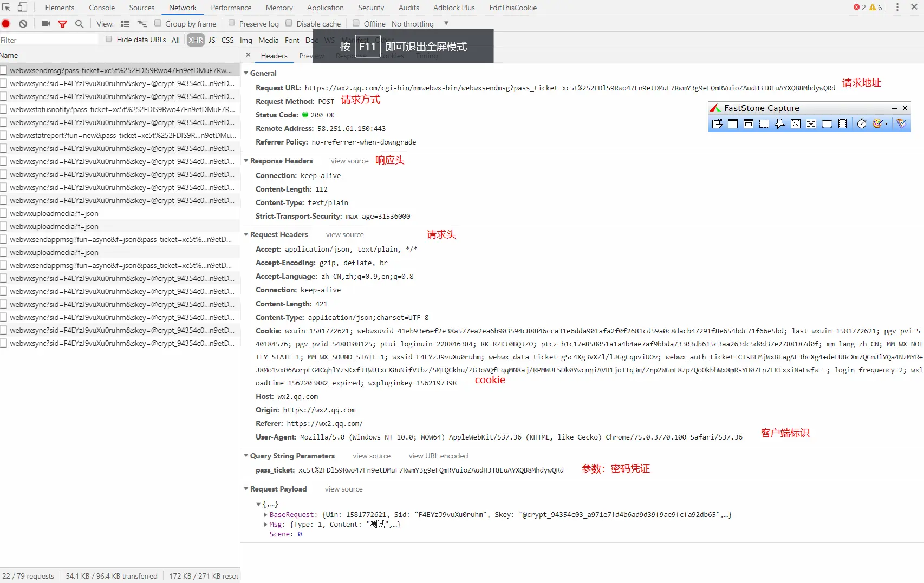
Task: Select FastStone scrolling window capture tool
Action: point(811,124)
